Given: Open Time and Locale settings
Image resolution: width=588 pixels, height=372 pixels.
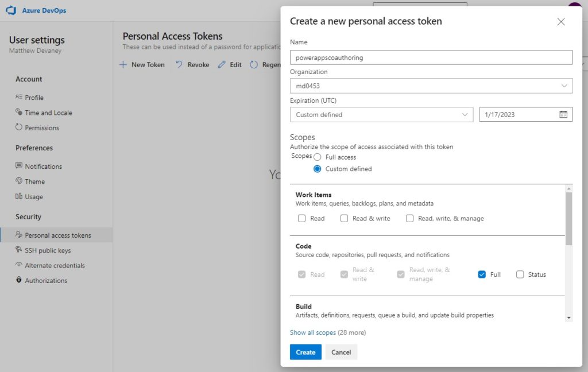Looking at the screenshot, I should (48, 113).
